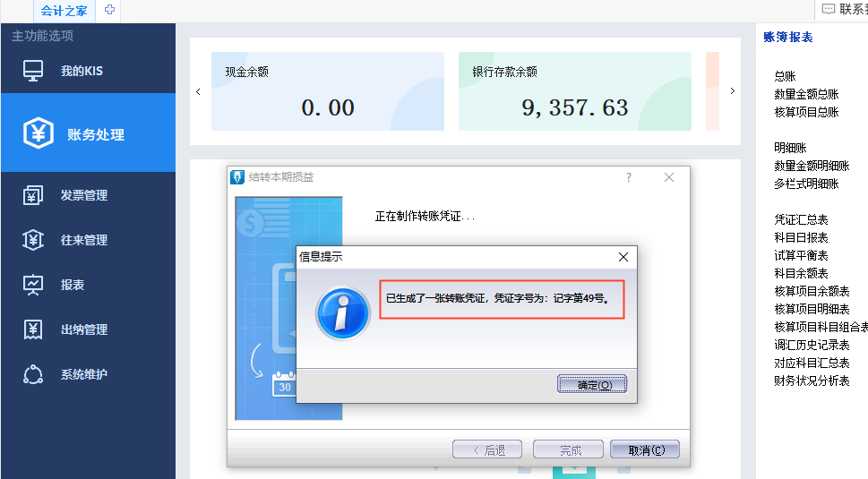The image size is (868, 479).
Task: Open 科目日报表 report
Action: coord(801,237)
